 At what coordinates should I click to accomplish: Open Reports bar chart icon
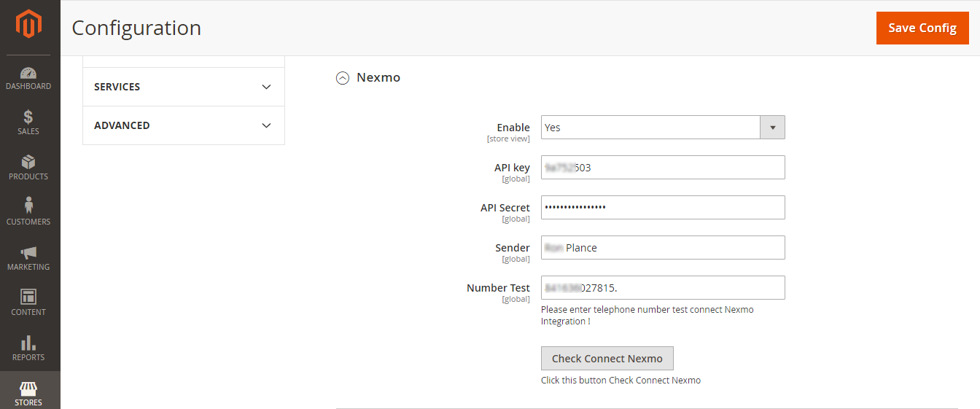point(28,343)
